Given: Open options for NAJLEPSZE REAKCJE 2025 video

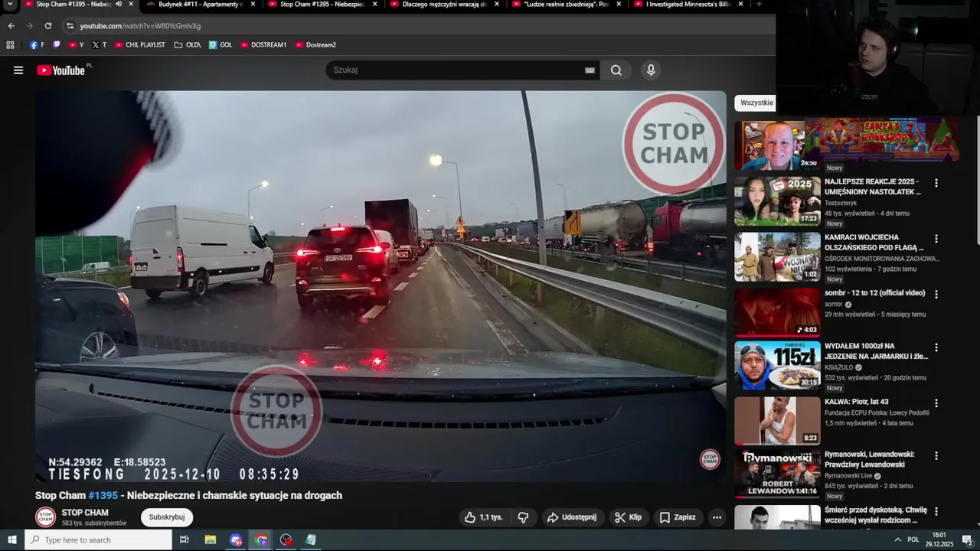Looking at the screenshot, I should pyautogui.click(x=936, y=184).
